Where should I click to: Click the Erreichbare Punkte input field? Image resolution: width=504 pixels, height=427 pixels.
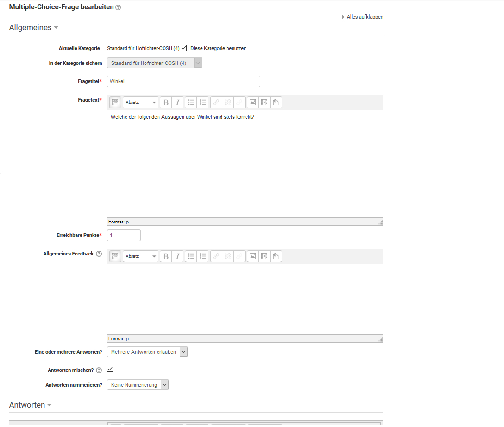click(x=124, y=236)
